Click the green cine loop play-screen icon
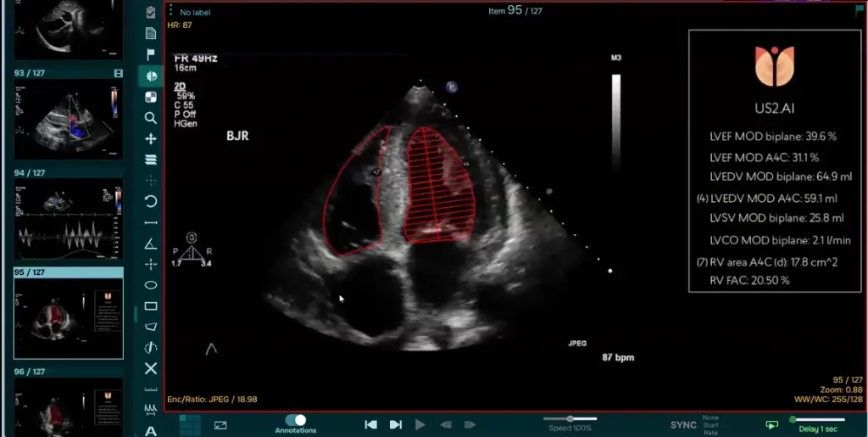 771,425
